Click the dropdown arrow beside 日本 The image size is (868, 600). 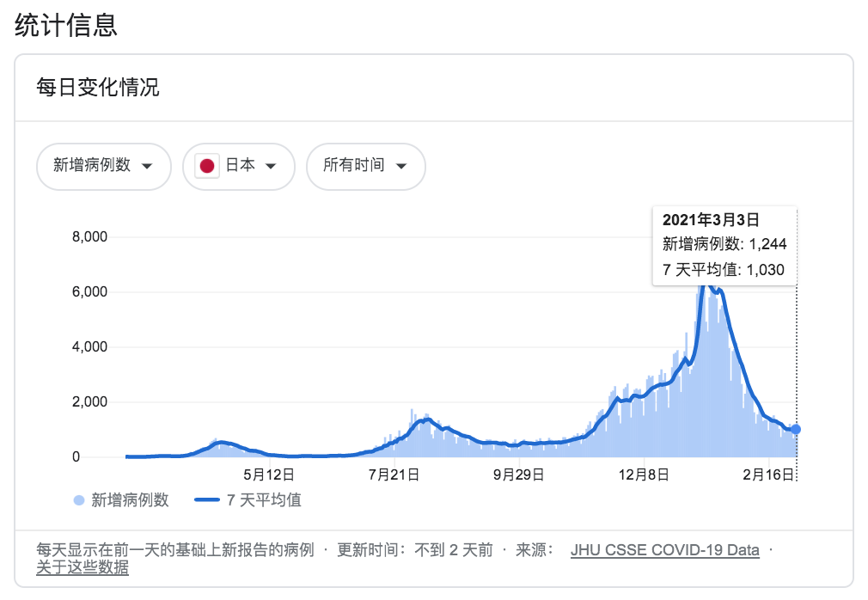[x=271, y=166]
